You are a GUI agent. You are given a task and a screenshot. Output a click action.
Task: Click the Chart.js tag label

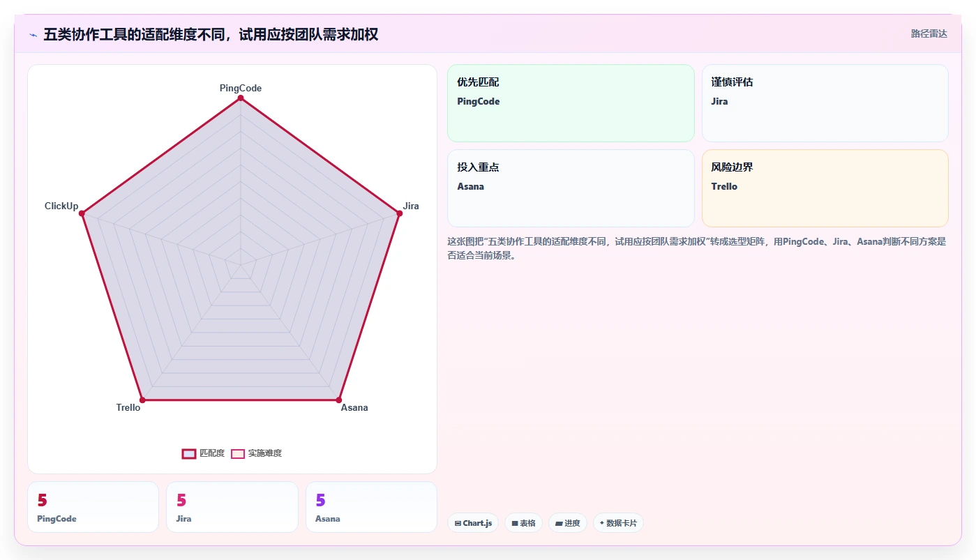477,523
